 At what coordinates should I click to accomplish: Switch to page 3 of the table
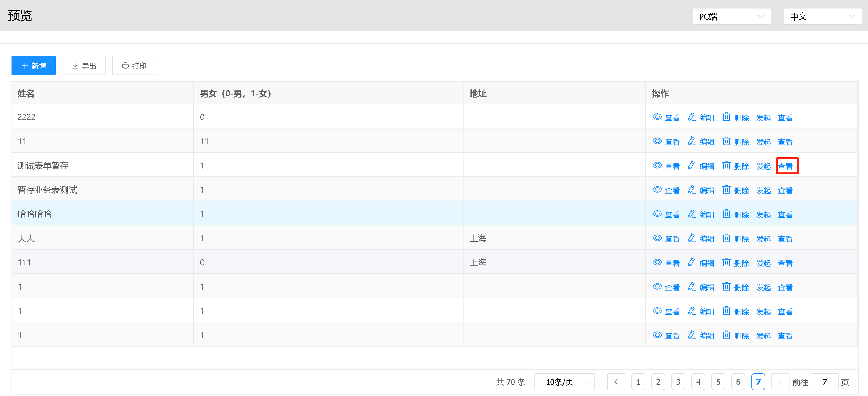[678, 382]
